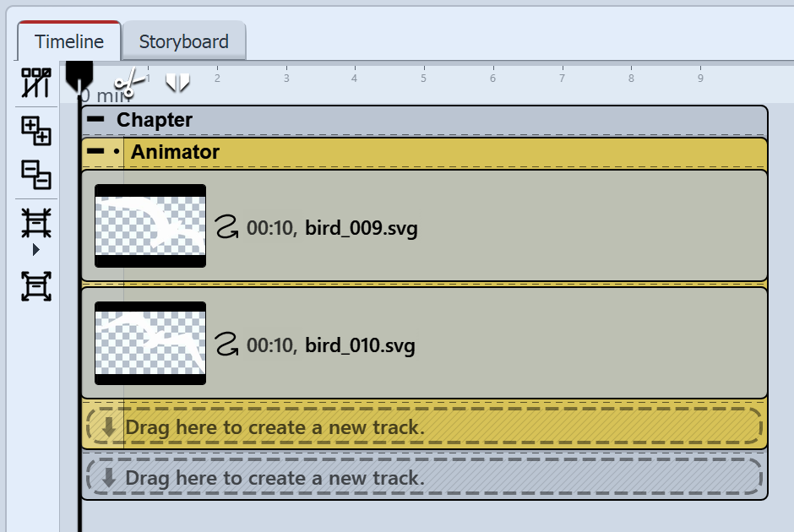Collapse the Animator track using its minus control

pos(96,152)
